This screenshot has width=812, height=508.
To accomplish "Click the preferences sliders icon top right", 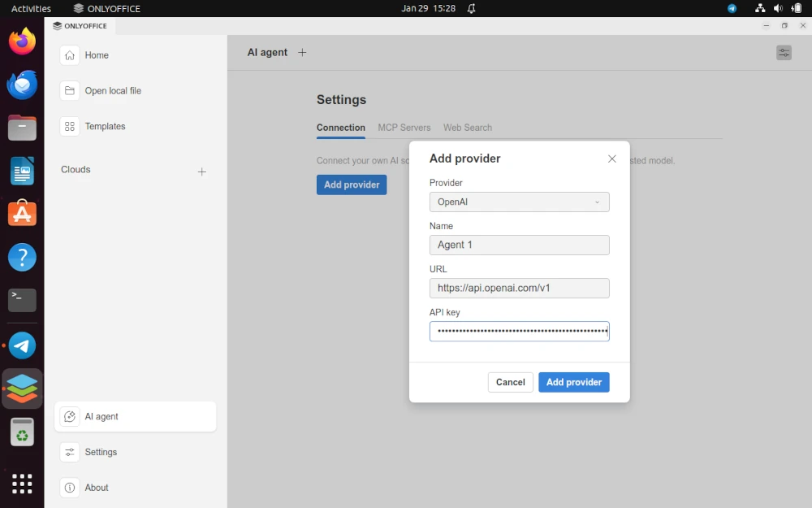I will (783, 51).
